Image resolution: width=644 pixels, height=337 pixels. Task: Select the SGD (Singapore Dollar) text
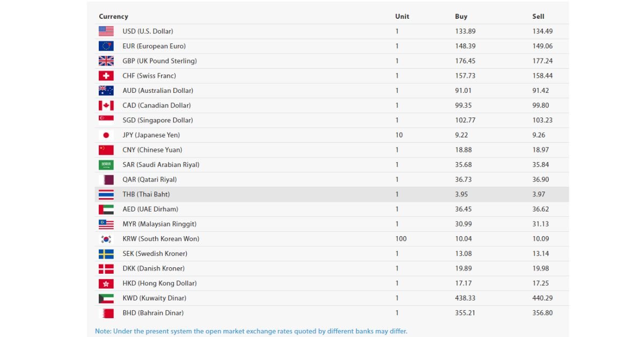point(157,120)
